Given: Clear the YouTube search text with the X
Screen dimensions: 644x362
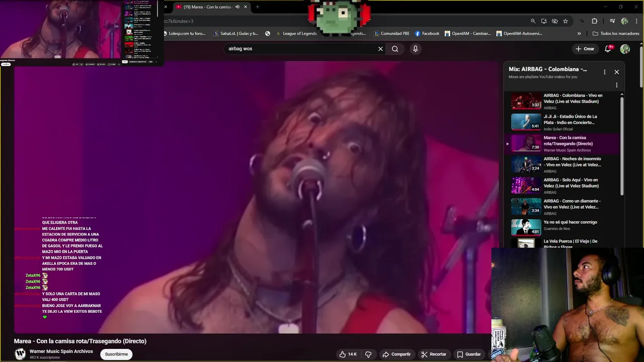Looking at the screenshot, I should [380, 49].
